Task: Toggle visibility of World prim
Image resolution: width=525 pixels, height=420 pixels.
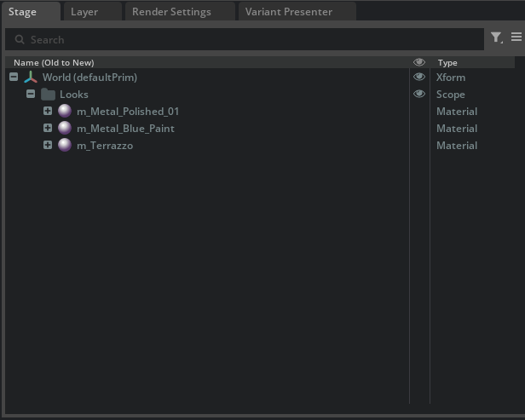Action: [x=419, y=78]
